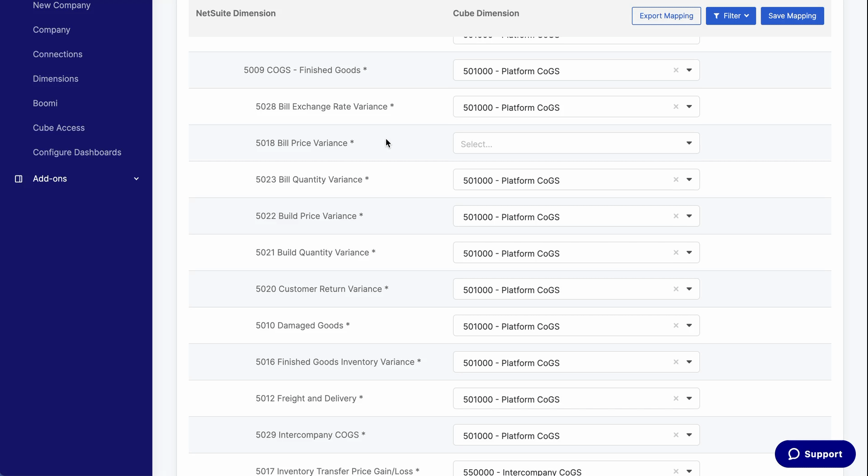868x476 pixels.
Task: Click the 5012 Freight and Delivery row label
Action: tap(309, 398)
